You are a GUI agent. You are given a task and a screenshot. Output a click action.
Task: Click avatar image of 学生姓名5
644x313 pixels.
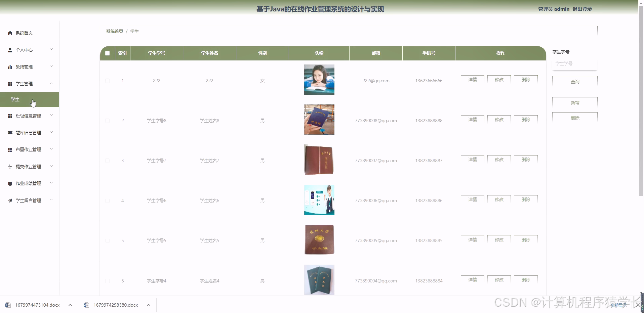pos(319,239)
